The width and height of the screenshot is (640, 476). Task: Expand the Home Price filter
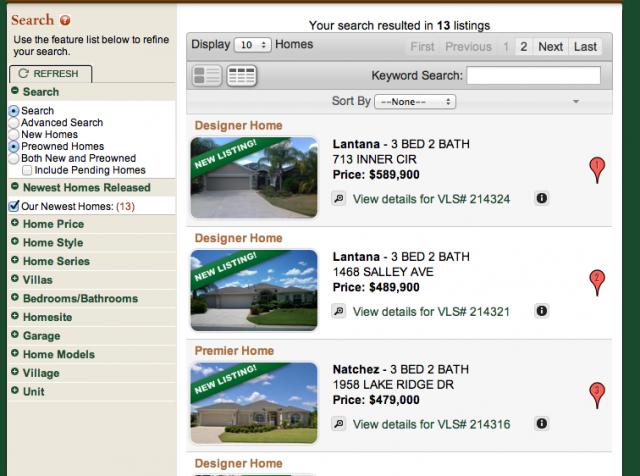click(x=15, y=223)
